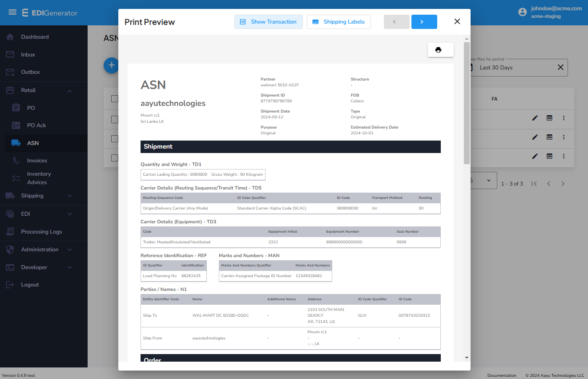Clear the Last 30 Days filter with the X
This screenshot has height=379, width=588.
560,67
